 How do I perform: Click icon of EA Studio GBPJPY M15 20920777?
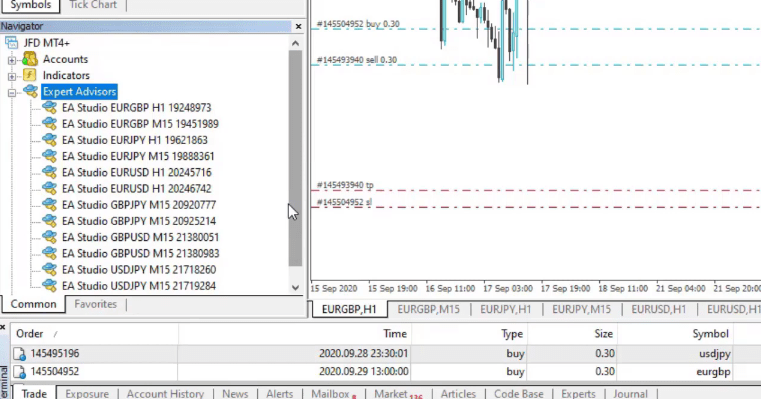(x=49, y=204)
